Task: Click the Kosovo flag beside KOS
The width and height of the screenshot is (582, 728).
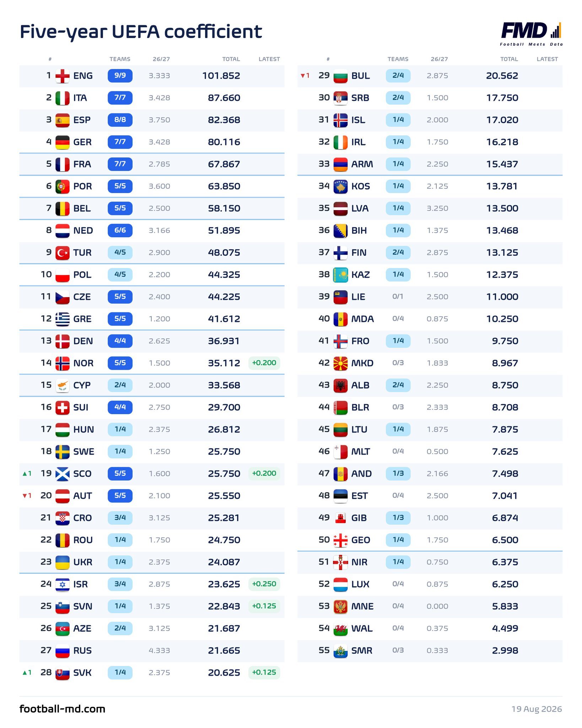Action: point(340,186)
